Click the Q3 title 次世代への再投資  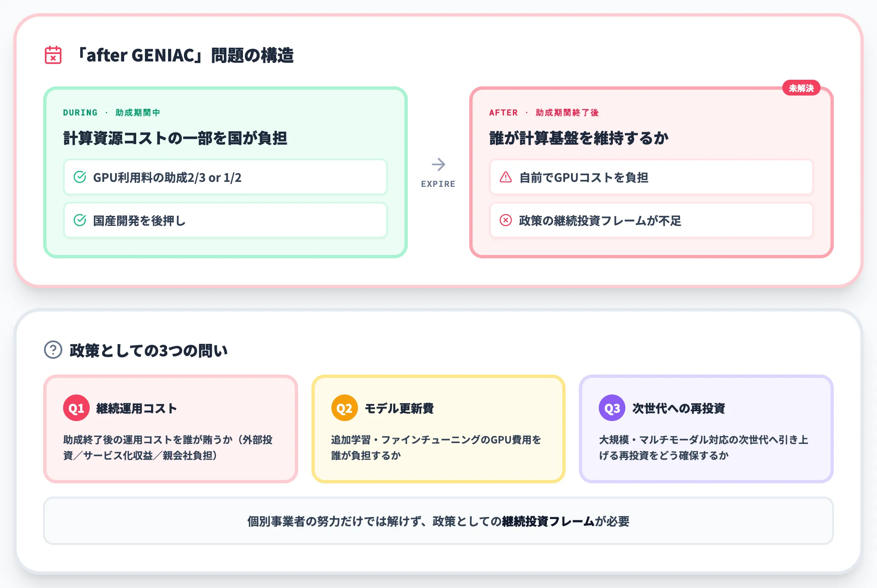pos(679,408)
